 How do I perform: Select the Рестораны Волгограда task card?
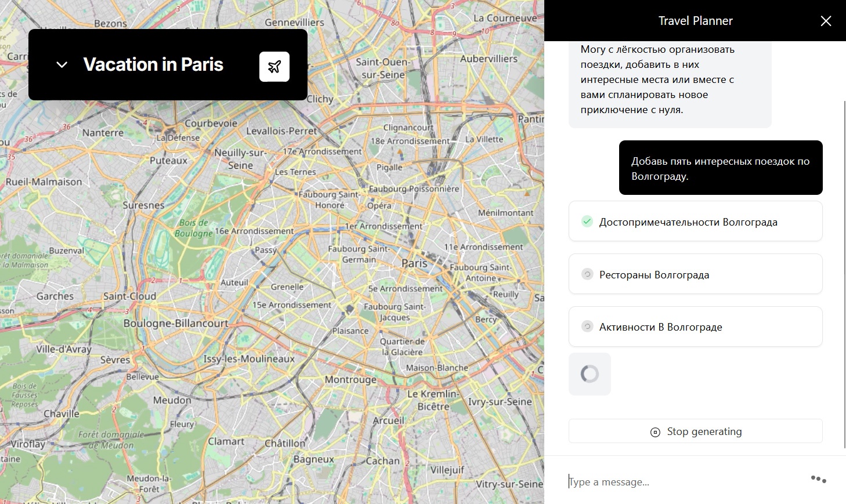695,274
